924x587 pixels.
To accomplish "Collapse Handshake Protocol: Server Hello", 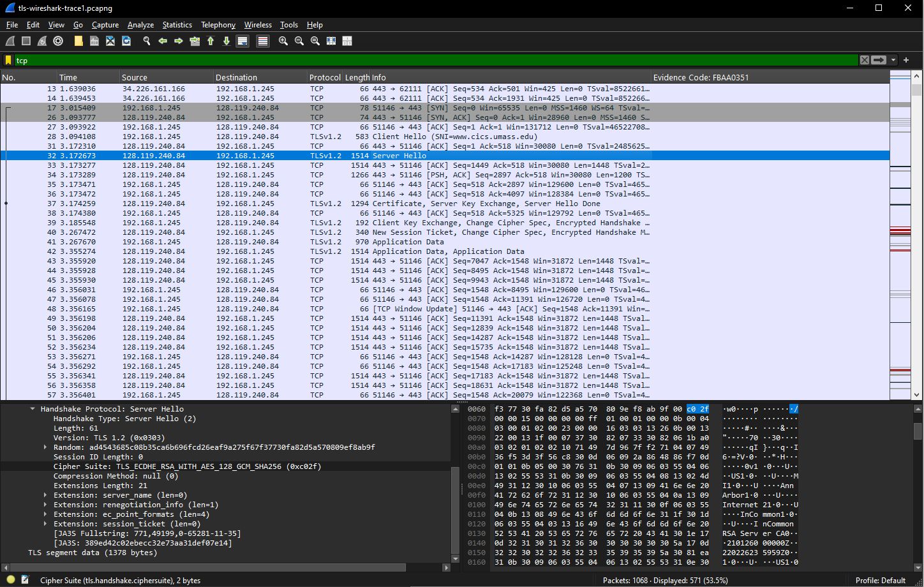I will pos(33,409).
